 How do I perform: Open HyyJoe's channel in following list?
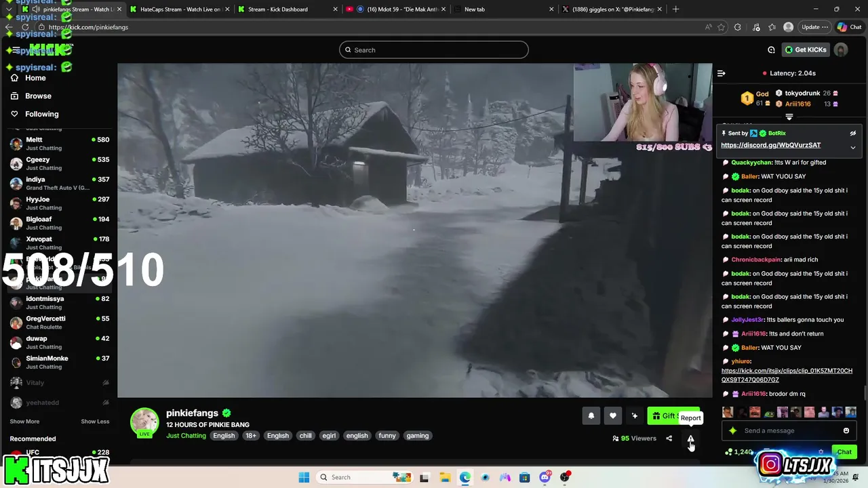point(59,203)
